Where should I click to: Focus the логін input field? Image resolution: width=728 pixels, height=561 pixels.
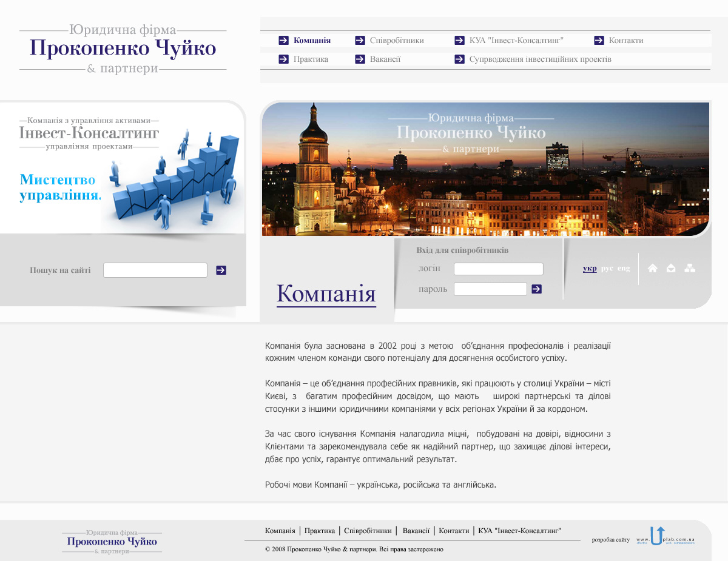tap(499, 269)
